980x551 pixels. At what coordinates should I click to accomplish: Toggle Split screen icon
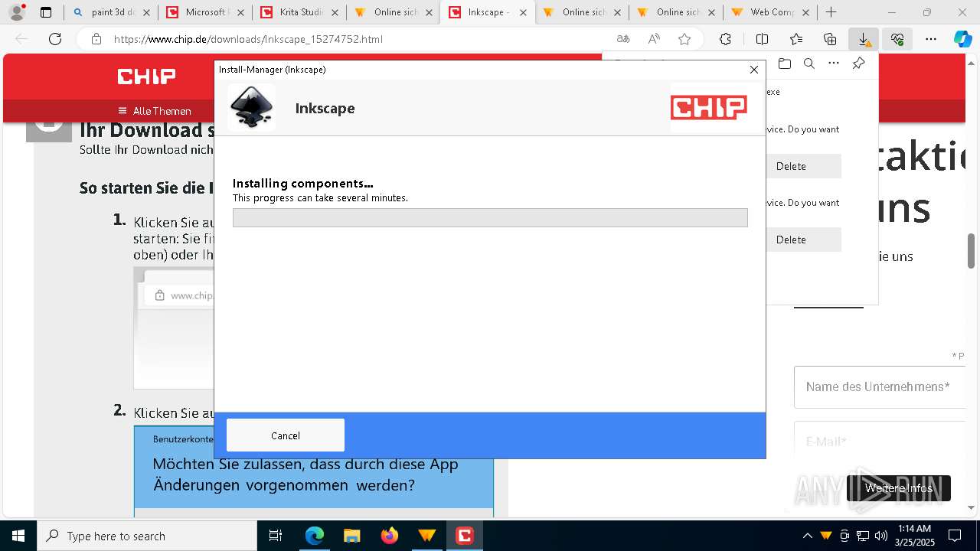pyautogui.click(x=762, y=39)
